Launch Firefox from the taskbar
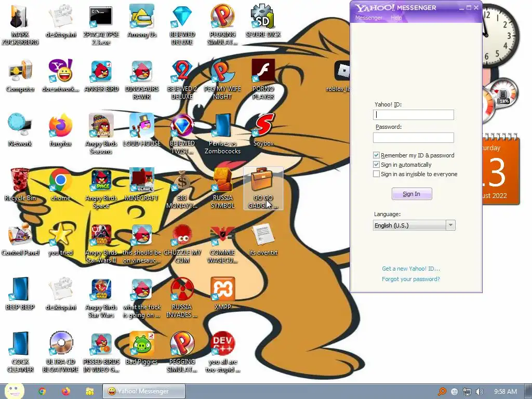This screenshot has width=532, height=399. click(66, 391)
